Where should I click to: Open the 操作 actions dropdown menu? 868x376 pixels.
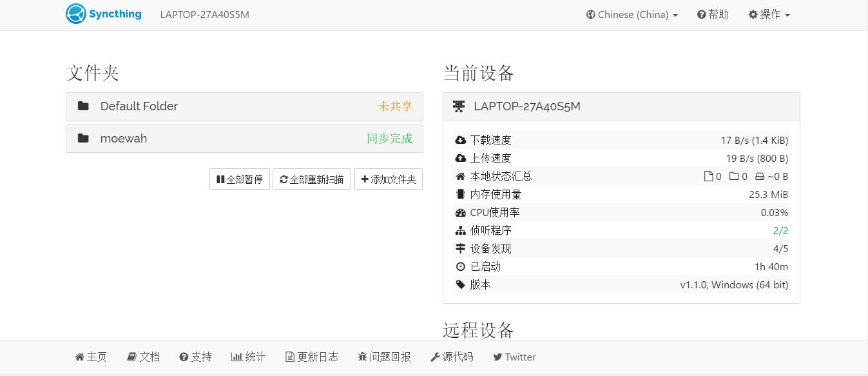pos(769,15)
